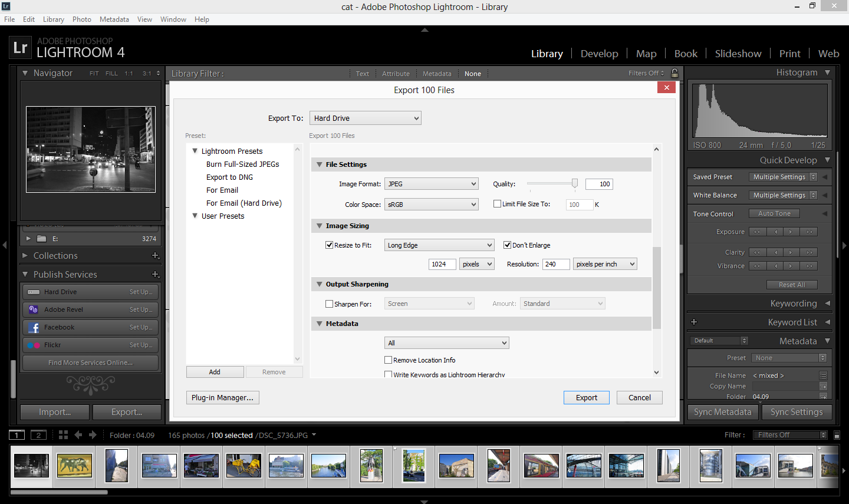Enable Write Keywords as Lightroom Hierarchy checkbox

[x=388, y=374]
